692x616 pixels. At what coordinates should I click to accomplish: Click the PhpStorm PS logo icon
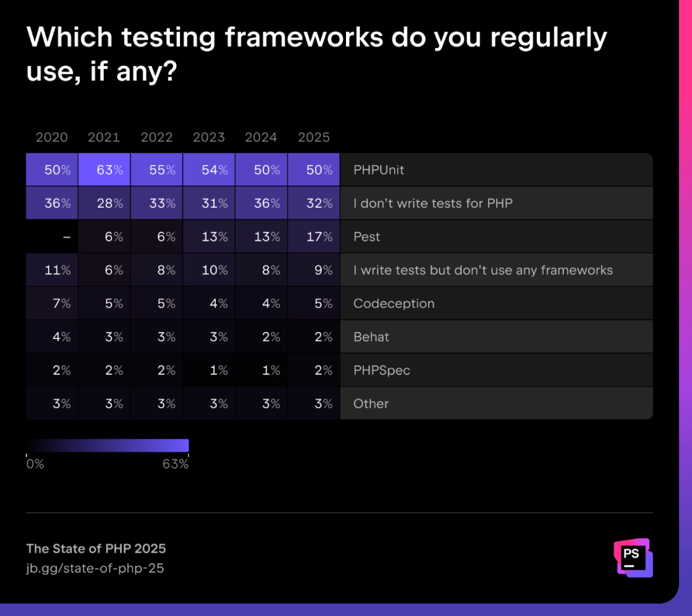[633, 558]
